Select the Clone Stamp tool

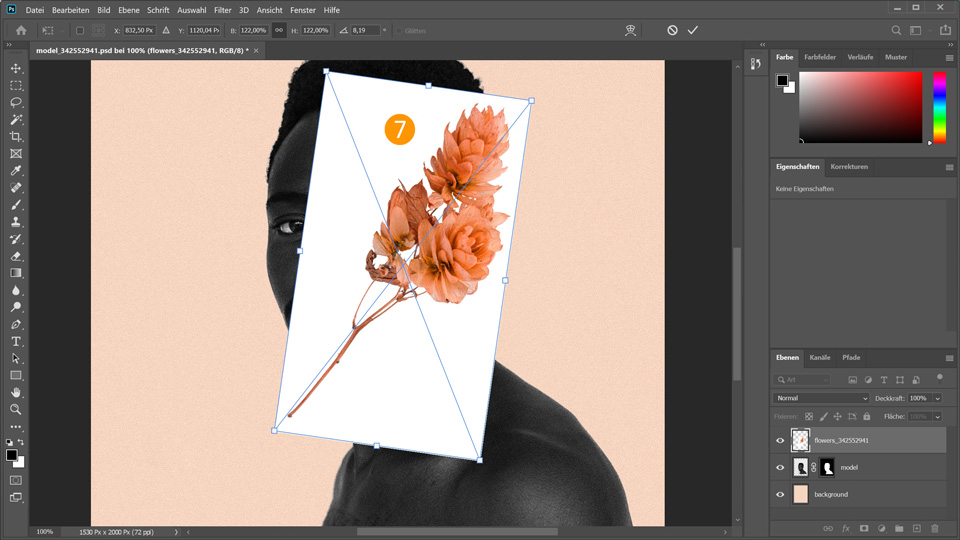click(x=16, y=222)
